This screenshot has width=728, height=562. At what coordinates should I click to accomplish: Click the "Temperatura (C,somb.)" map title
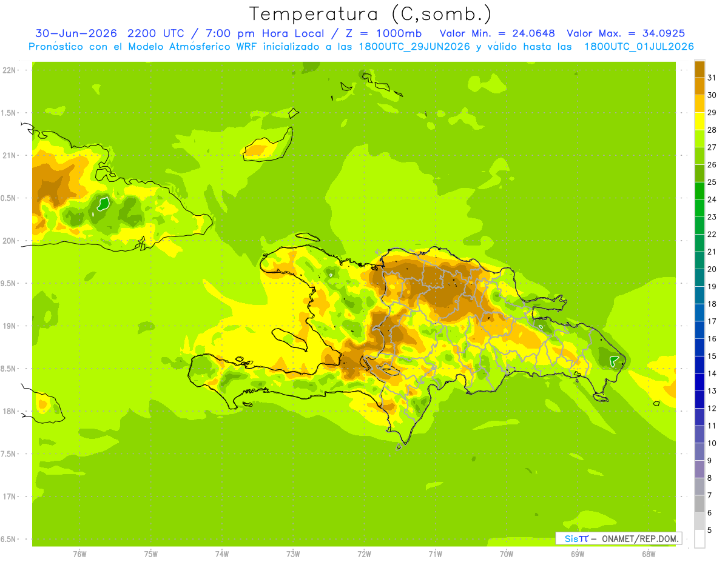click(370, 14)
